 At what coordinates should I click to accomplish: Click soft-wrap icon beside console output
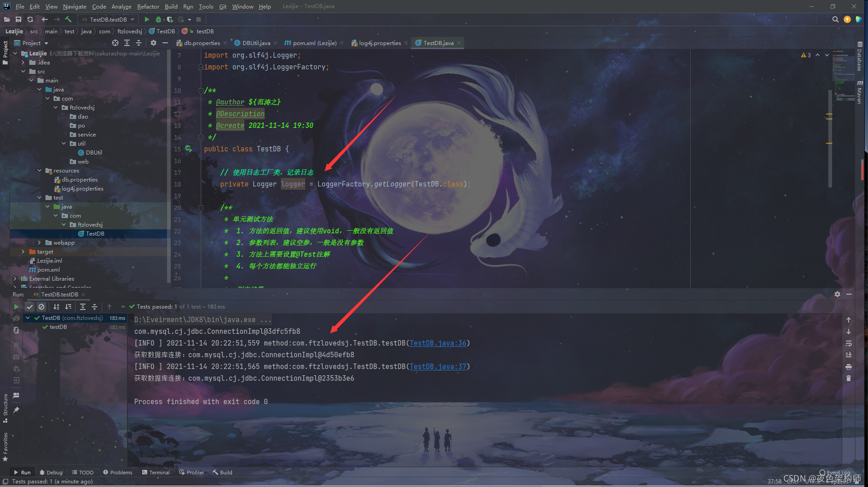(x=849, y=343)
